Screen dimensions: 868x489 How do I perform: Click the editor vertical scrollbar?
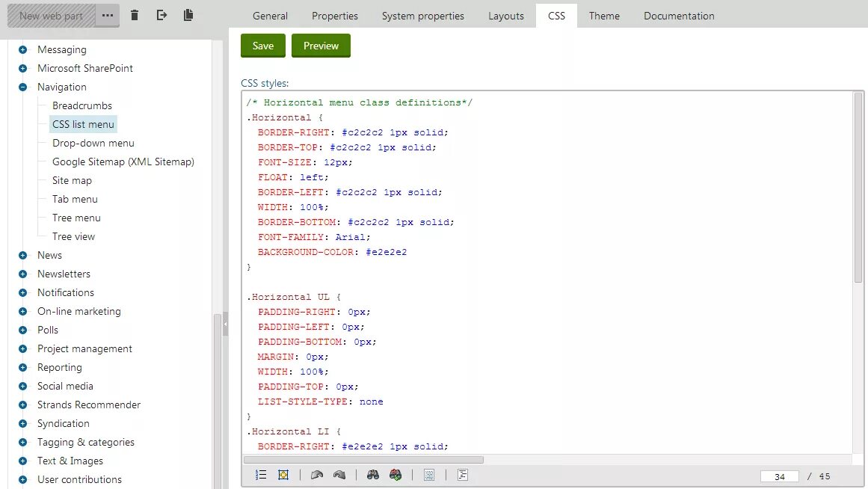858,187
